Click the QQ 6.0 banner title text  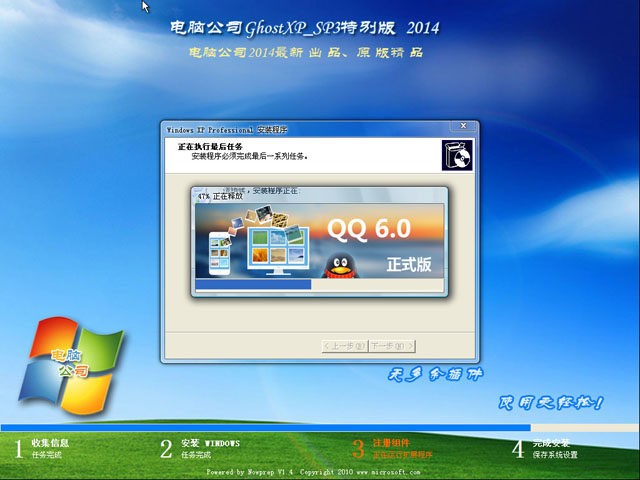(369, 229)
